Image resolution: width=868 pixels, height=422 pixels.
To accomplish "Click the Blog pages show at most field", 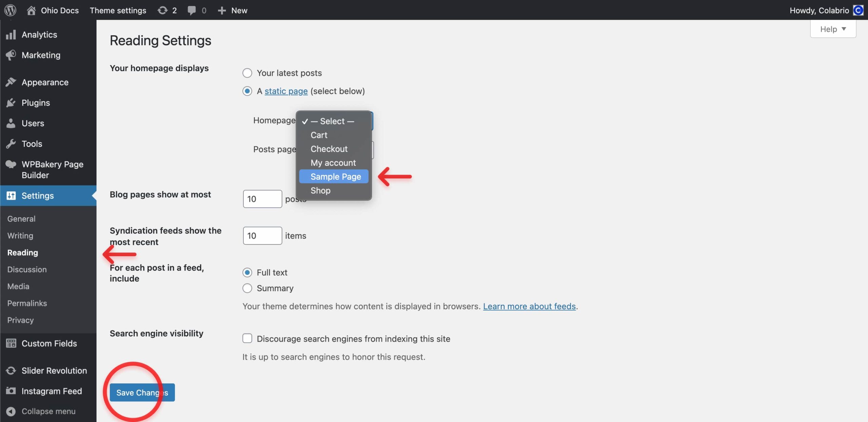I will [x=262, y=199].
